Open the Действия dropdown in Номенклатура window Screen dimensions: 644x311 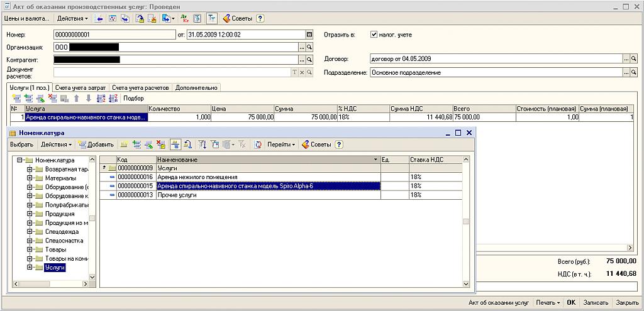[x=57, y=145]
